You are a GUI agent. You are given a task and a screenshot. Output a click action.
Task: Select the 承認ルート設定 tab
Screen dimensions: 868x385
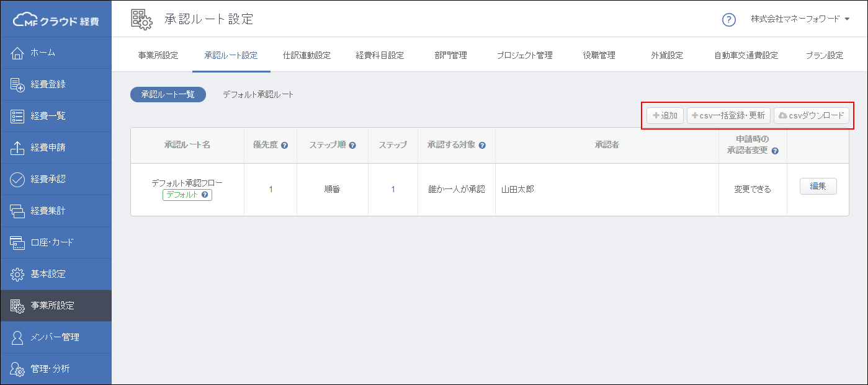click(231, 55)
